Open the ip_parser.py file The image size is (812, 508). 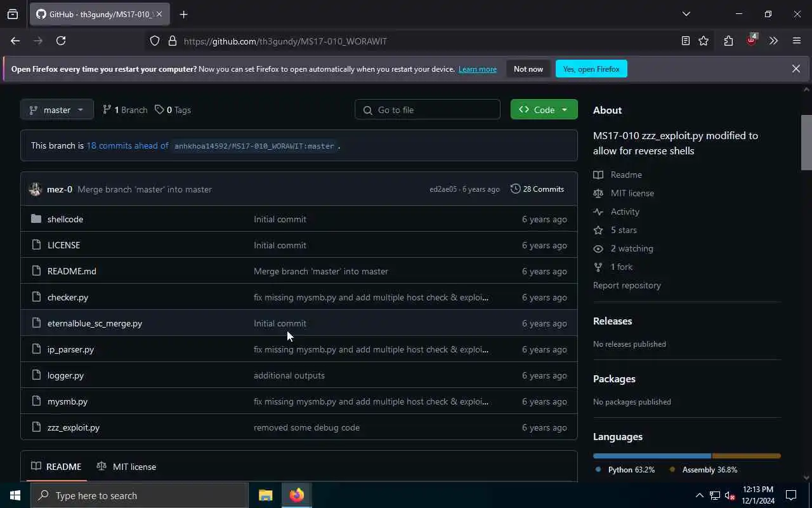[x=70, y=349]
